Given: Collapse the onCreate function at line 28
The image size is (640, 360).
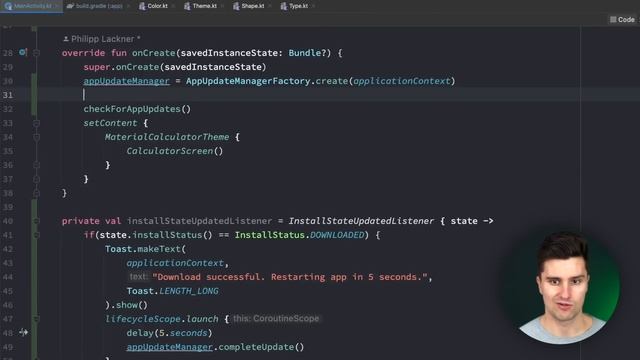Looking at the screenshot, I should [36, 53].
